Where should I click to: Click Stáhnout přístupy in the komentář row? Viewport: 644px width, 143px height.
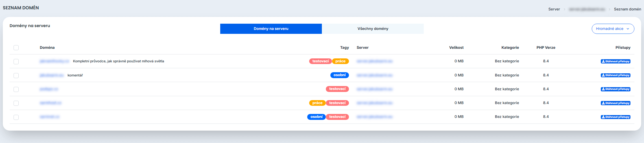click(x=615, y=75)
